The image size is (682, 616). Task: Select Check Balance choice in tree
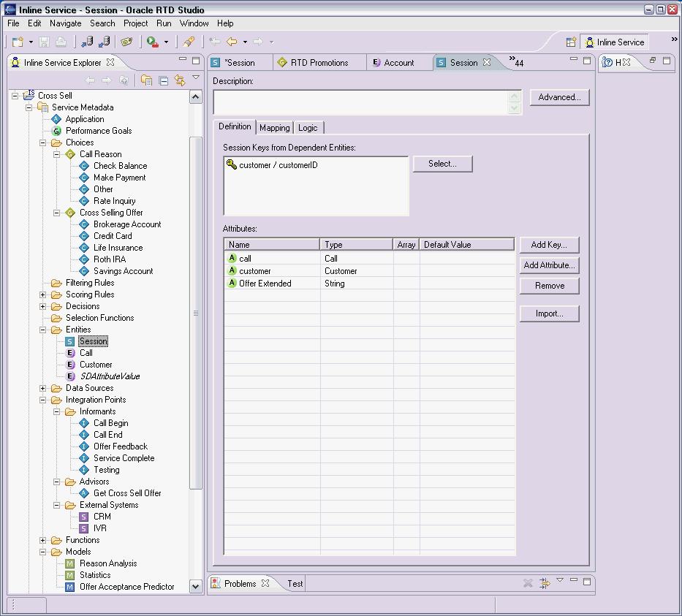120,166
